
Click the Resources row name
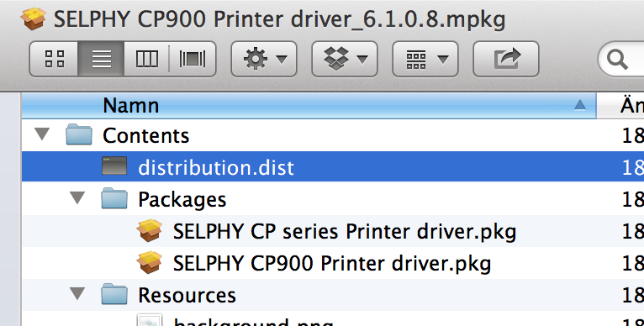(x=187, y=295)
